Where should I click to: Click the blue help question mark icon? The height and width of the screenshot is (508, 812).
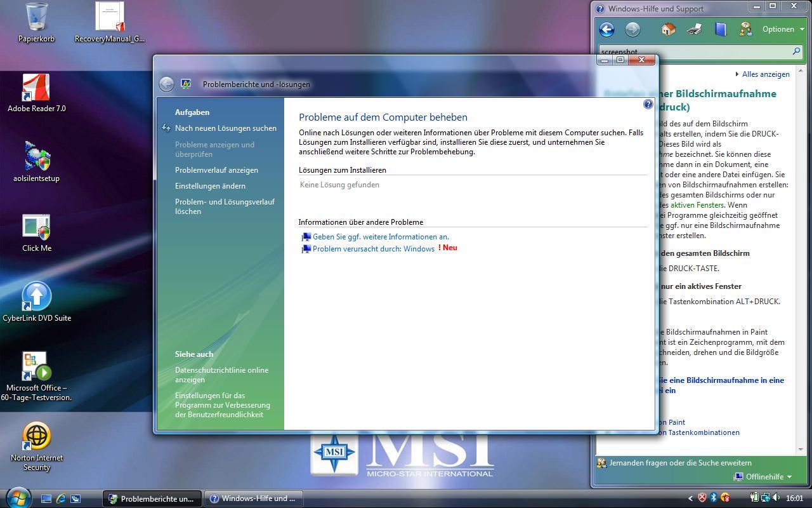click(x=648, y=104)
